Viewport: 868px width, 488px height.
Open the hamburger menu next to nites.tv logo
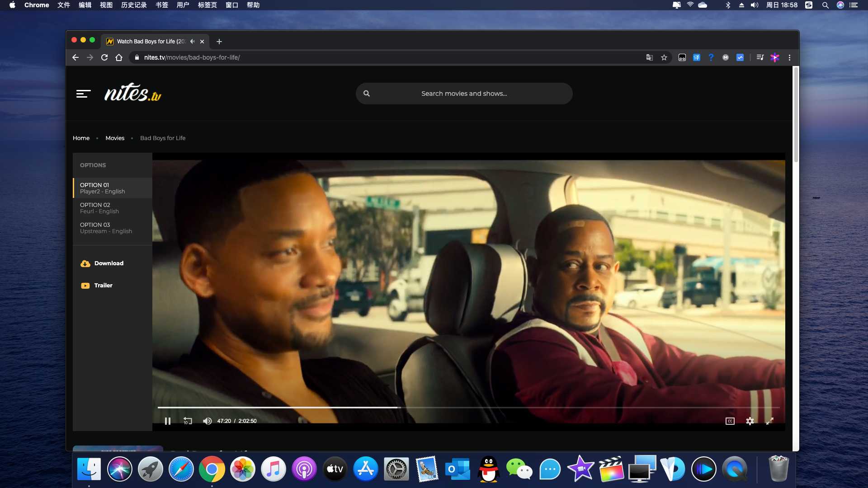pyautogui.click(x=83, y=94)
